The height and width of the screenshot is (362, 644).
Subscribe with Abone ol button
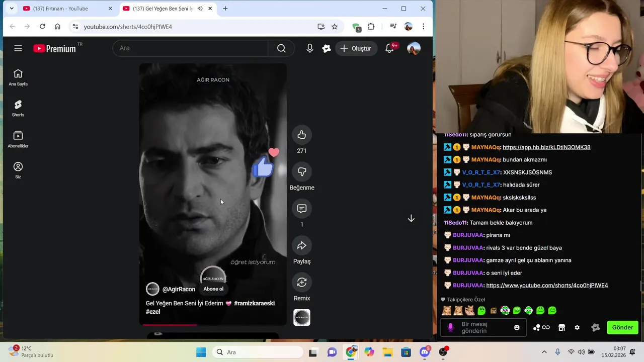tap(213, 289)
